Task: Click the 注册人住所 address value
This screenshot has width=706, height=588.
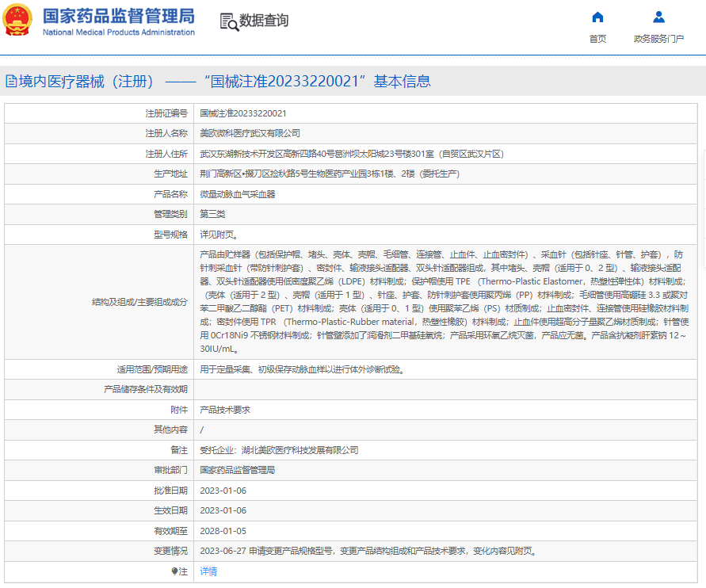Action: pyautogui.click(x=352, y=154)
